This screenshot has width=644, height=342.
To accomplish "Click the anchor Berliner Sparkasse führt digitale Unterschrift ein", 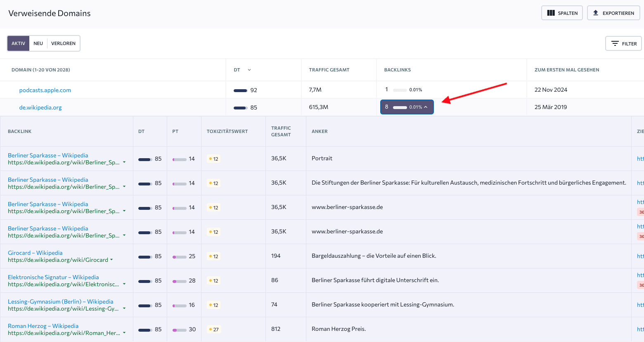I will [375, 280].
